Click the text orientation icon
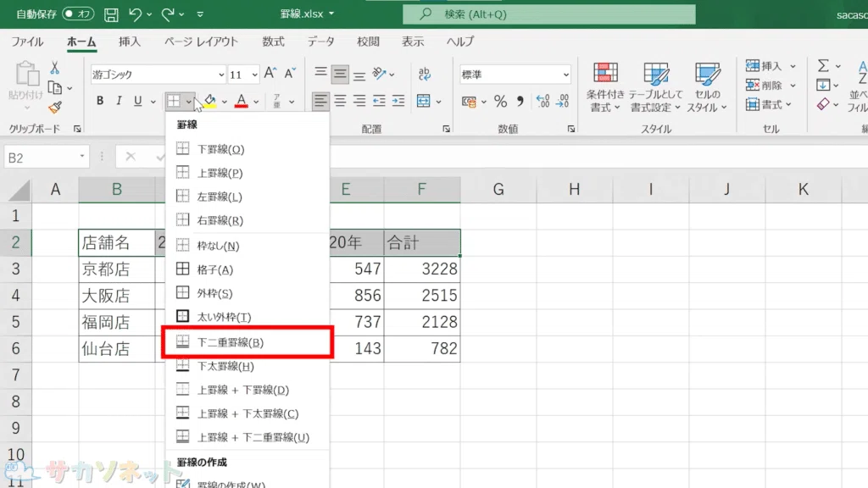The width and height of the screenshot is (868, 488). [379, 73]
